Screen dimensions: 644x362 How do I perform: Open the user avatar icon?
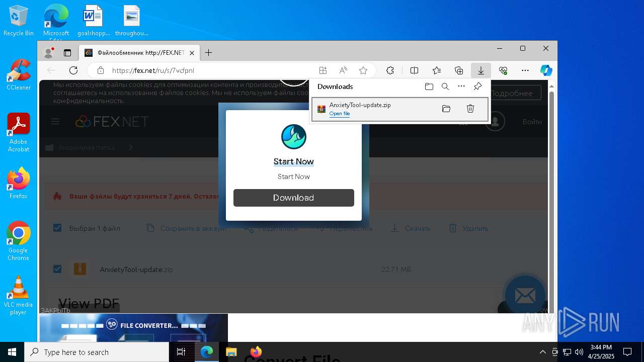click(x=495, y=122)
